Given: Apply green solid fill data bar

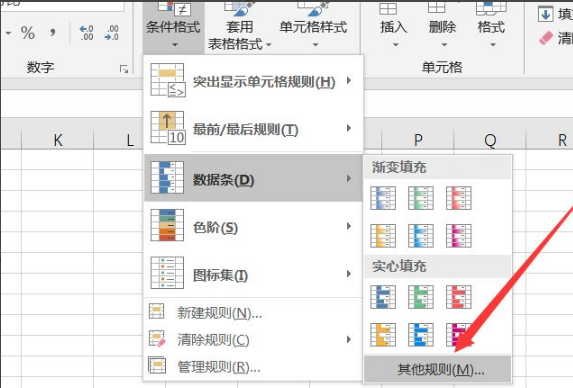Looking at the screenshot, I should (x=421, y=297).
